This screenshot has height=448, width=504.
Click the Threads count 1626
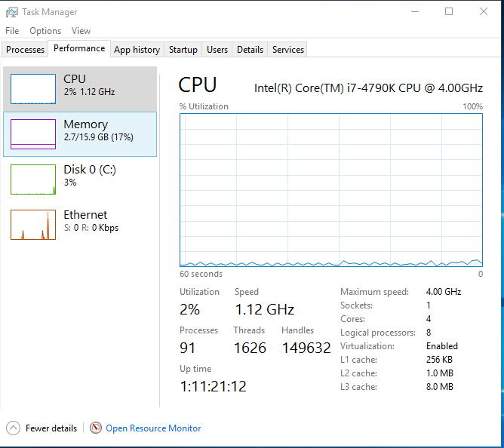(250, 348)
